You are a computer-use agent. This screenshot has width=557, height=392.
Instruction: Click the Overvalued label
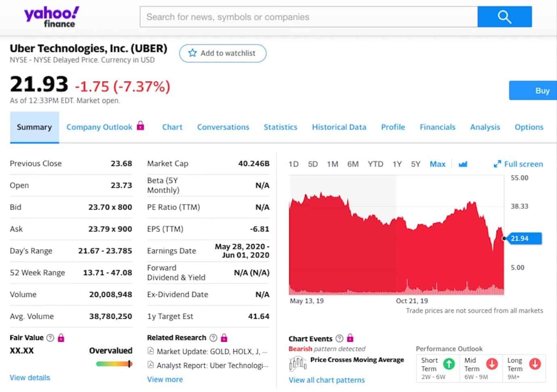point(111,350)
